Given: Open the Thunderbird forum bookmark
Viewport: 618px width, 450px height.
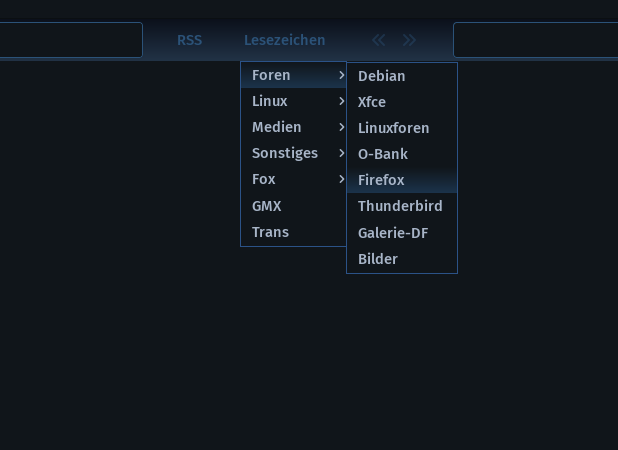Looking at the screenshot, I should 400,206.
